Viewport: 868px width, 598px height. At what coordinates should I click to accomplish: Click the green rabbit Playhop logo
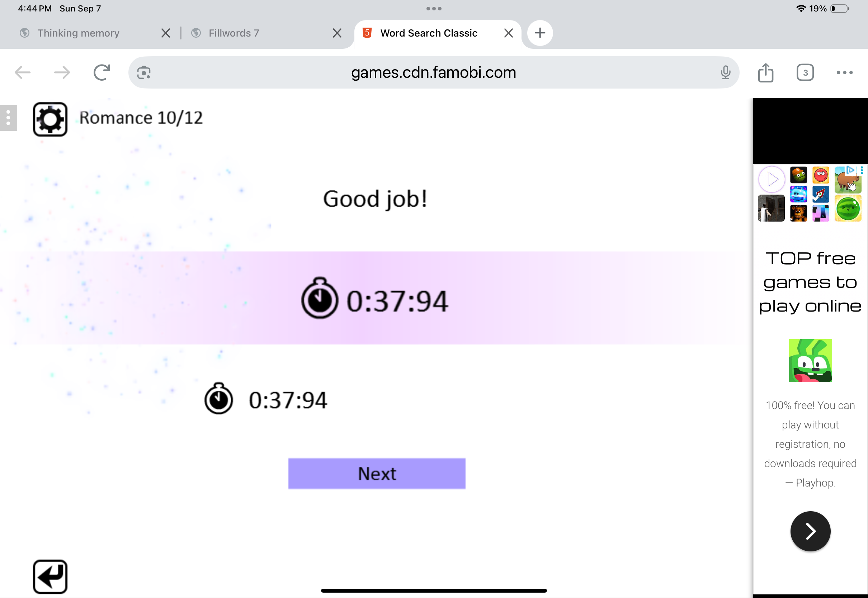click(810, 360)
